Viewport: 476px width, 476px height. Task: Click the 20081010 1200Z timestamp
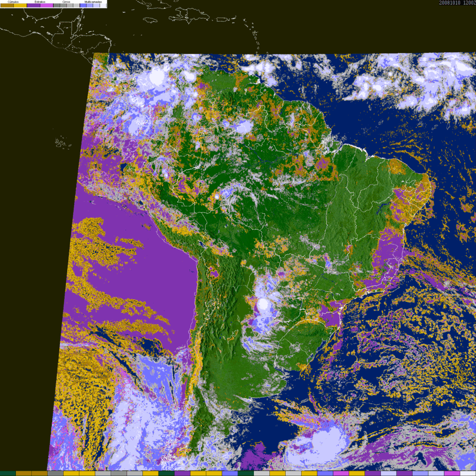pos(457,3)
